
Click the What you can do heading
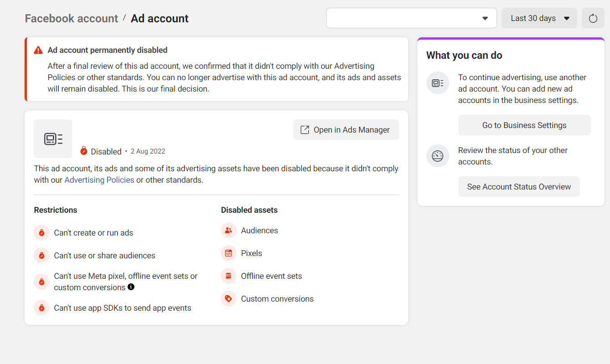464,56
